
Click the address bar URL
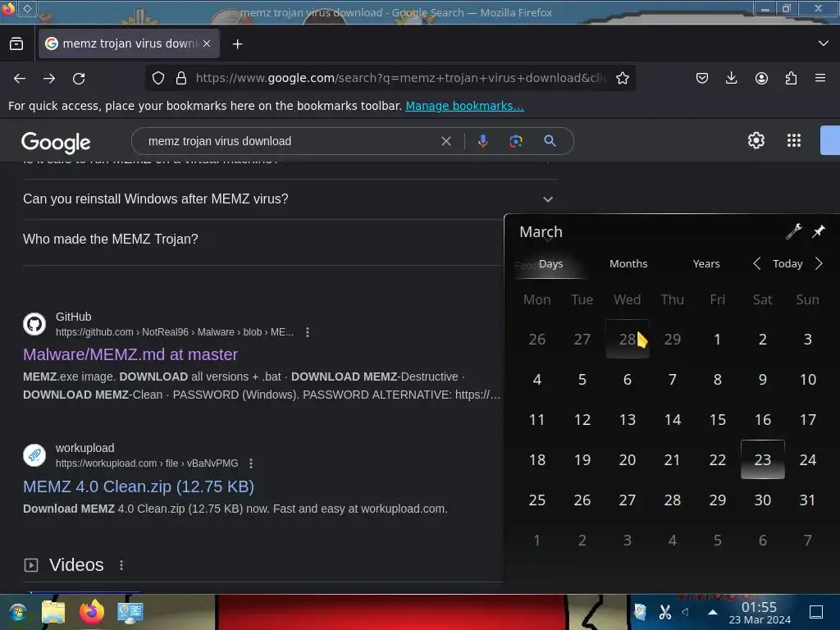tap(400, 78)
